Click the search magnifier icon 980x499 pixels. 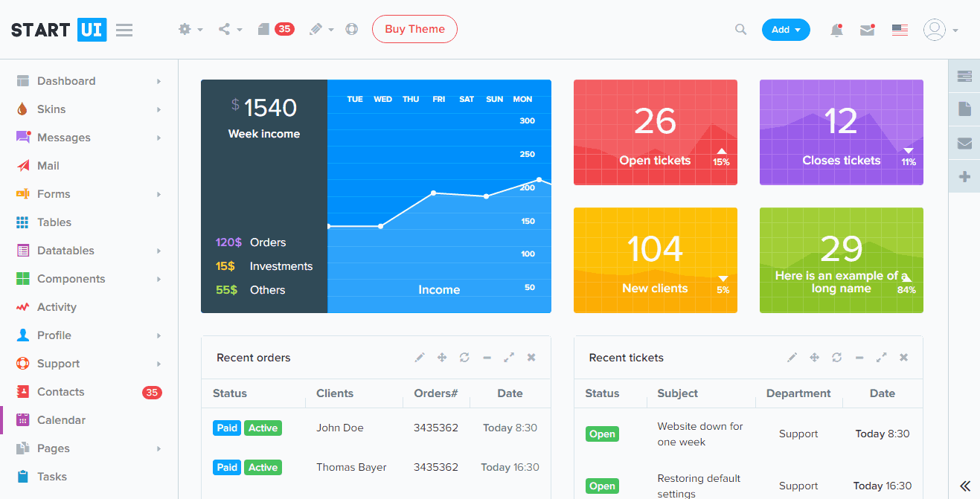(740, 29)
